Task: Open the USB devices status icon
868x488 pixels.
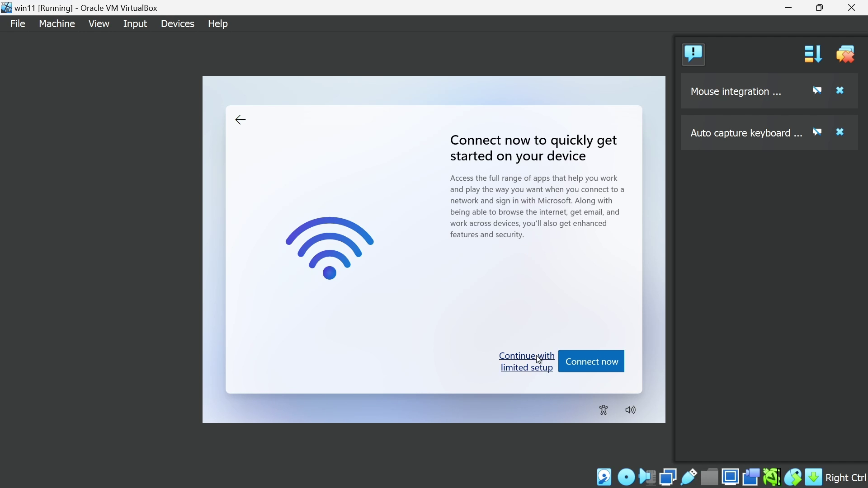Action: tap(689, 477)
